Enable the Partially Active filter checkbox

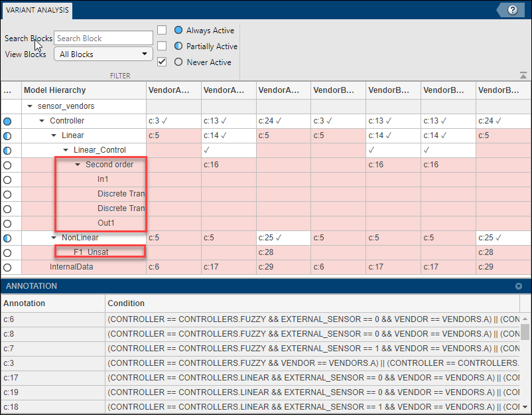coord(161,46)
